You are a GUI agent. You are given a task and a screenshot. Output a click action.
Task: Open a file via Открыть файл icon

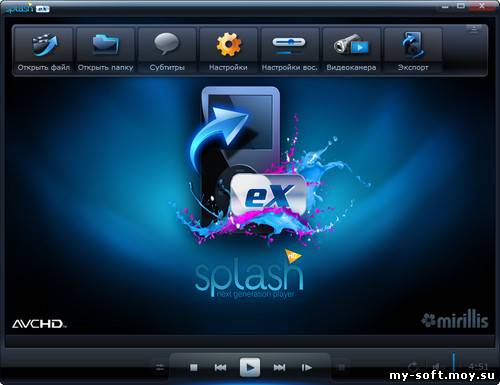[x=44, y=50]
